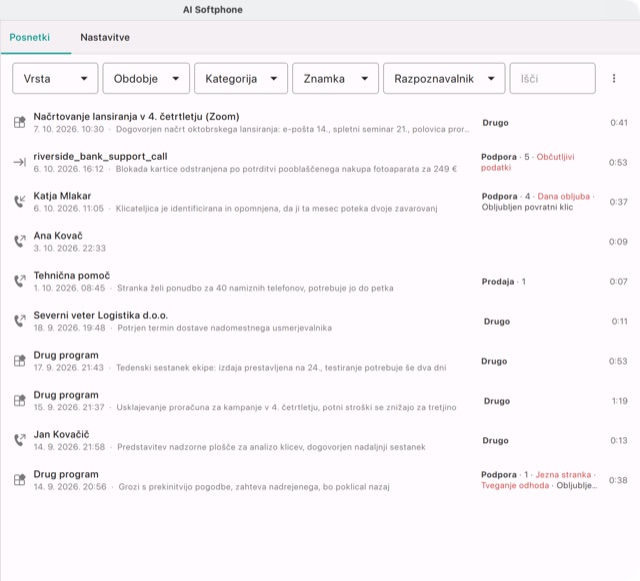This screenshot has height=581, width=640.
Task: Click the outgoing call icon for Jan Kovačič
Action: 20,440
